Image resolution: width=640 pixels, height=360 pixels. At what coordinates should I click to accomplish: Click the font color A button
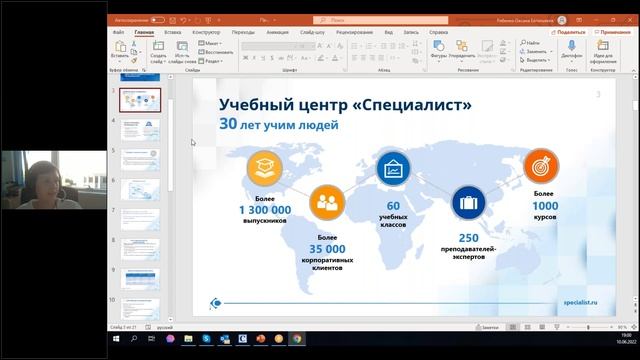point(335,58)
